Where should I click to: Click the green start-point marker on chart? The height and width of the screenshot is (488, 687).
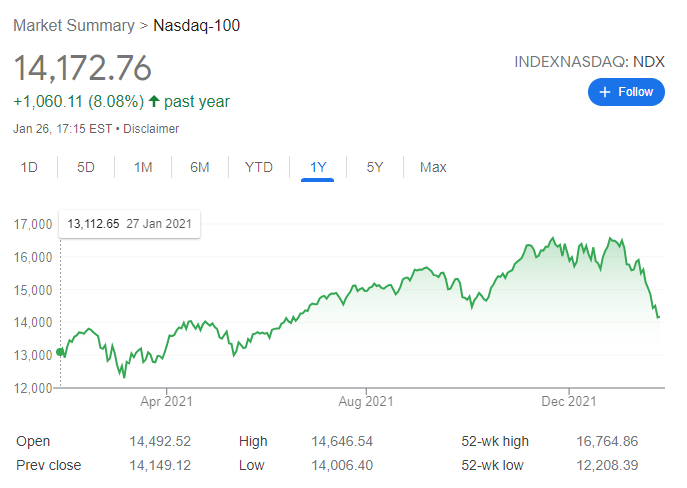(60, 352)
